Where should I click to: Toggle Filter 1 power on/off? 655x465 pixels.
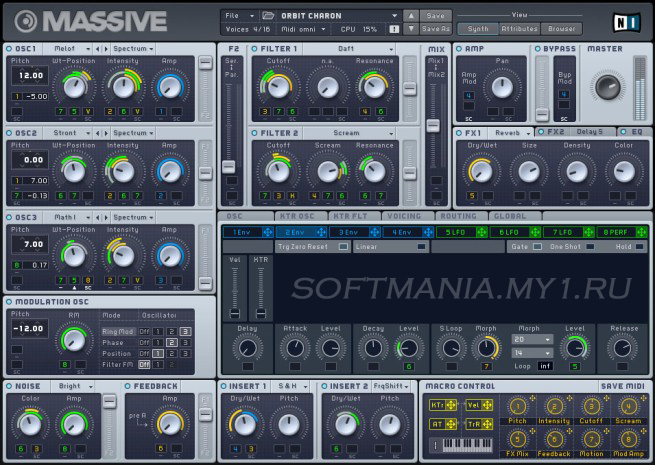point(254,49)
